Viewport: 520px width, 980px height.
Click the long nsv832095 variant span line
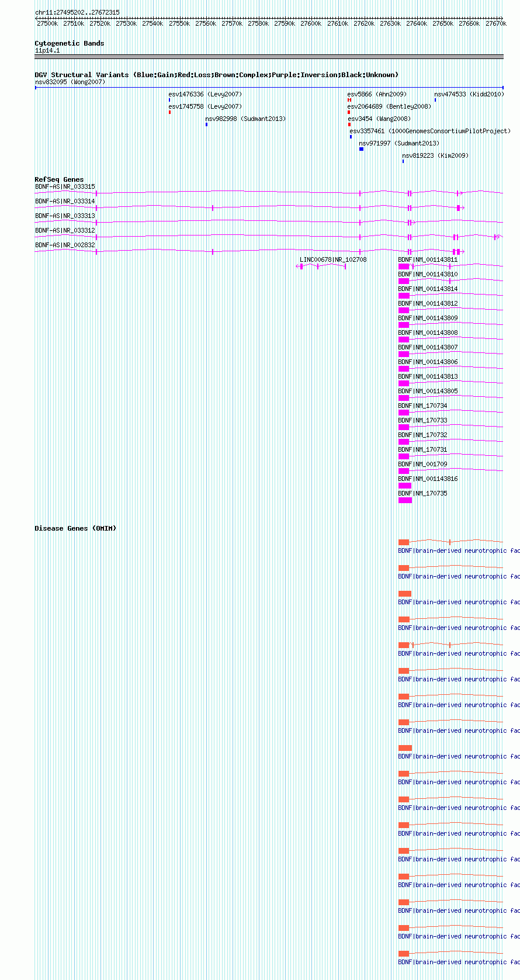(269, 88)
